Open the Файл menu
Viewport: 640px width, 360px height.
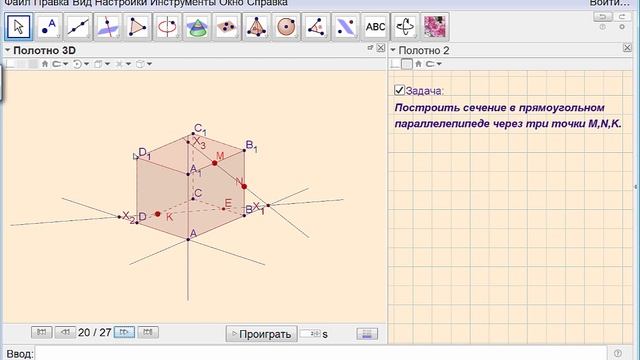point(18,3)
